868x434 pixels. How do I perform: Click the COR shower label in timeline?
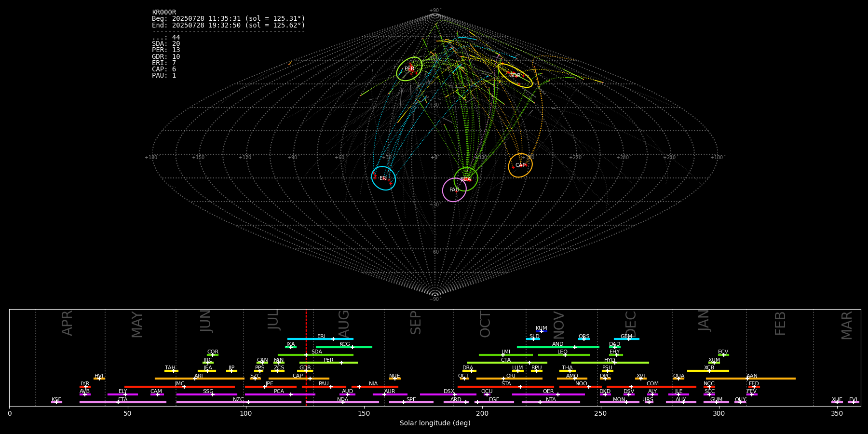pyautogui.click(x=213, y=352)
